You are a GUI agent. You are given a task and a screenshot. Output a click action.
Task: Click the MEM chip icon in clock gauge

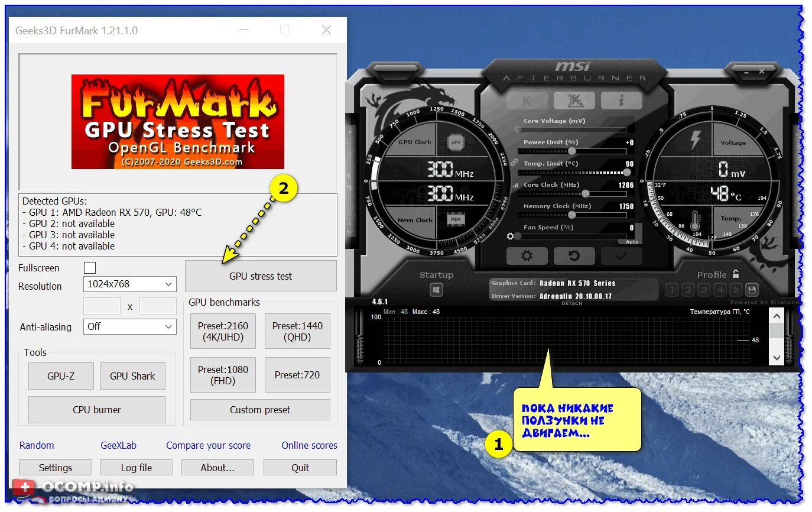pyautogui.click(x=456, y=219)
